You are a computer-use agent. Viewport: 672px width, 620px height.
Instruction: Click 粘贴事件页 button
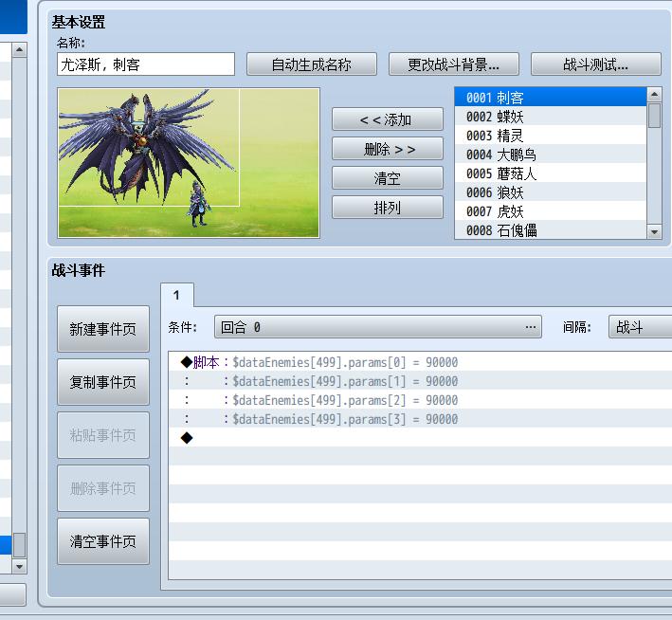click(x=103, y=435)
